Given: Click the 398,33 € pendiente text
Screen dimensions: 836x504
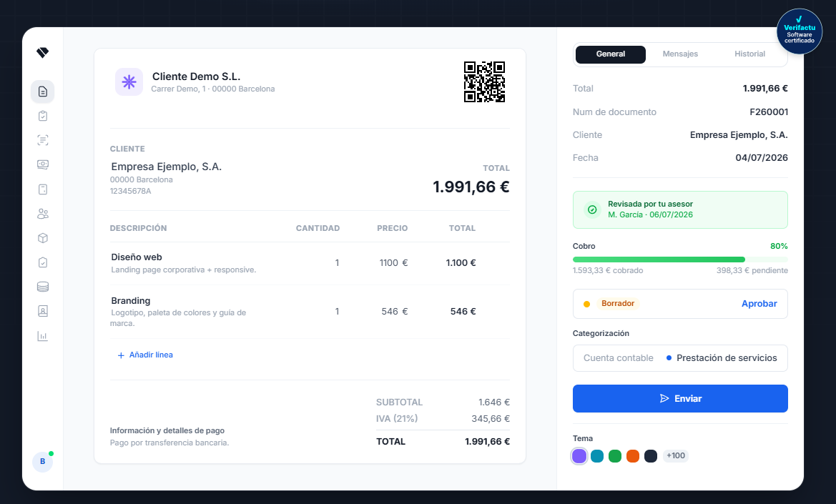Looking at the screenshot, I should coord(752,271).
